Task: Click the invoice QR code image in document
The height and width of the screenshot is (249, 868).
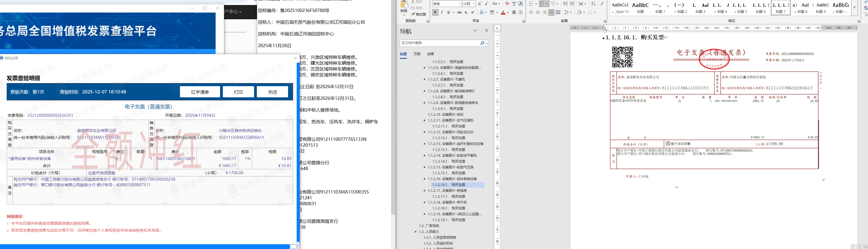Action: pyautogui.click(x=622, y=57)
